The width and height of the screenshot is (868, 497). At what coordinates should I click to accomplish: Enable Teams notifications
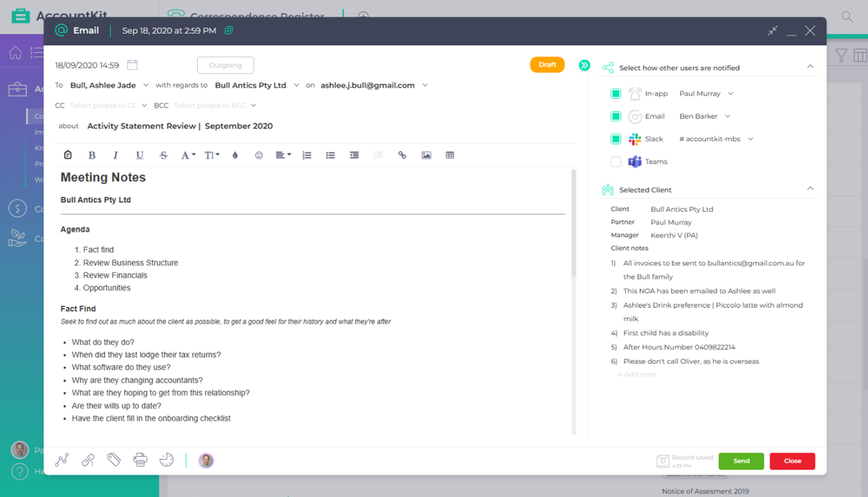[x=616, y=161]
